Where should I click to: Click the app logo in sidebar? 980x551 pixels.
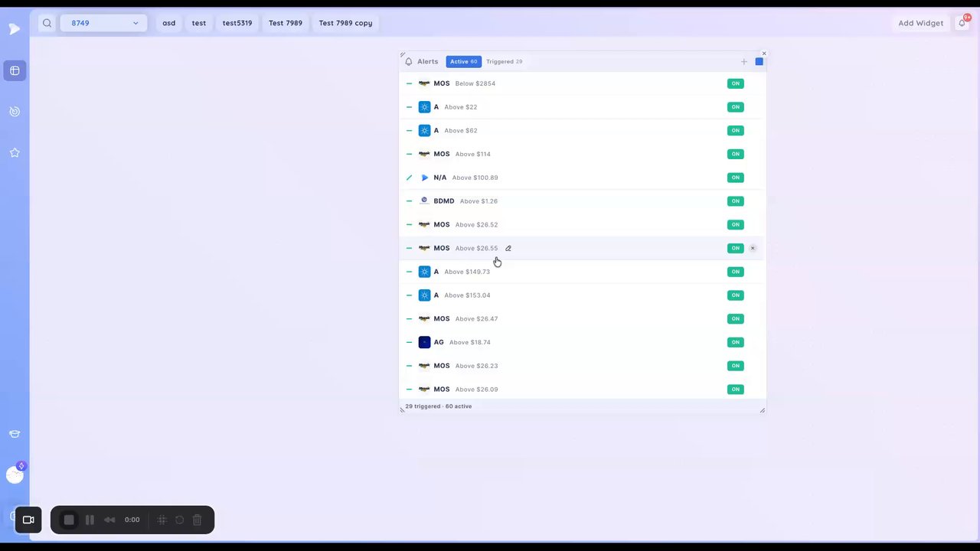(x=15, y=29)
